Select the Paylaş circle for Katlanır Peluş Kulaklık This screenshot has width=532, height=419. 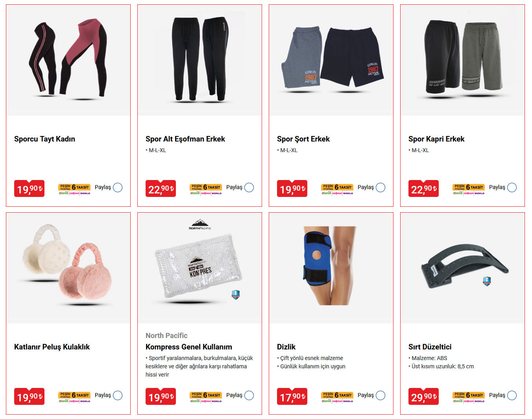tap(118, 395)
